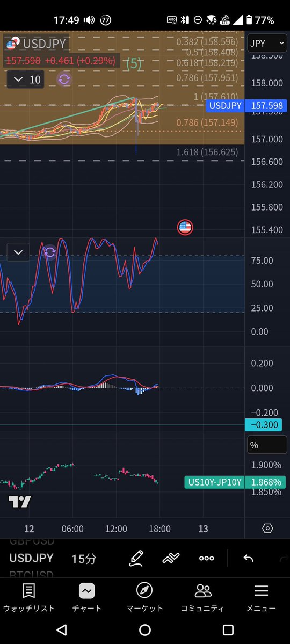Expand the indicator list showing 10

(x=25, y=79)
